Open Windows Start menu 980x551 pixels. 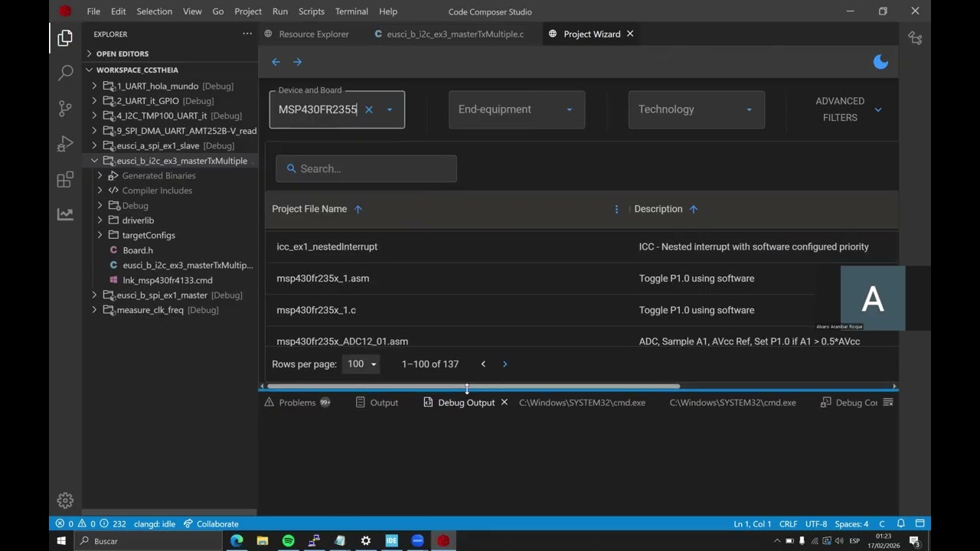(x=62, y=541)
